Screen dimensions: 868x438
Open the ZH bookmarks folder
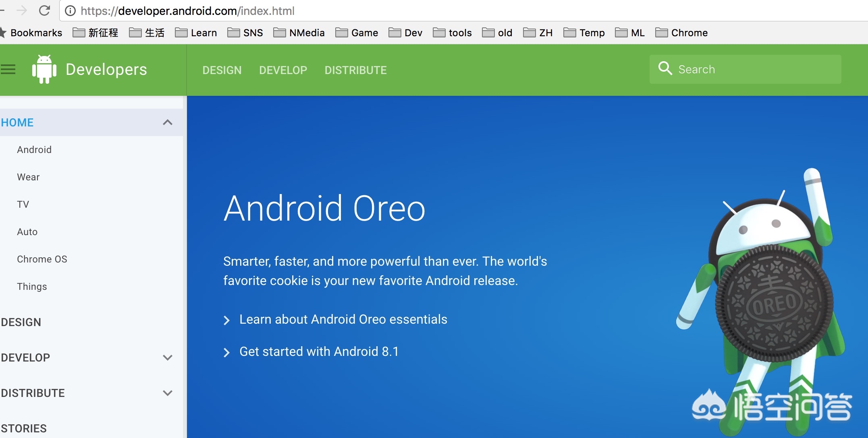(538, 33)
